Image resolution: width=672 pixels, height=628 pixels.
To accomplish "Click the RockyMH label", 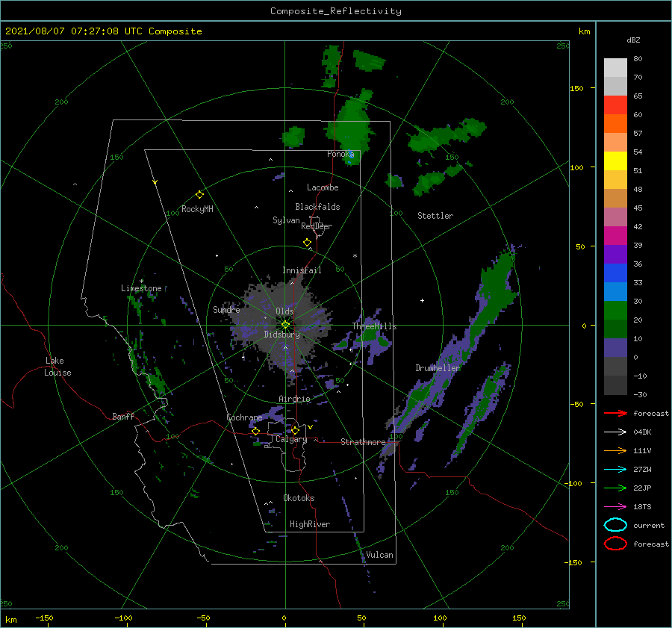I will click(x=197, y=209).
